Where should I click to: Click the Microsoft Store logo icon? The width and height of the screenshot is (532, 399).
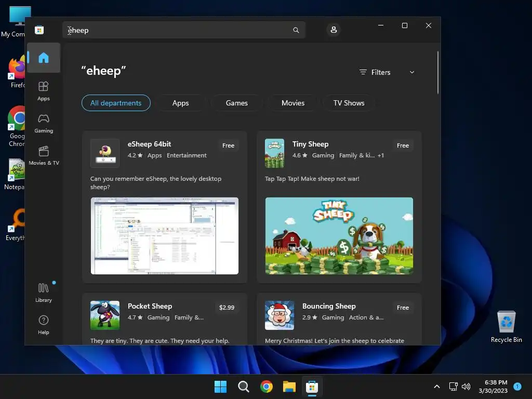tap(39, 30)
